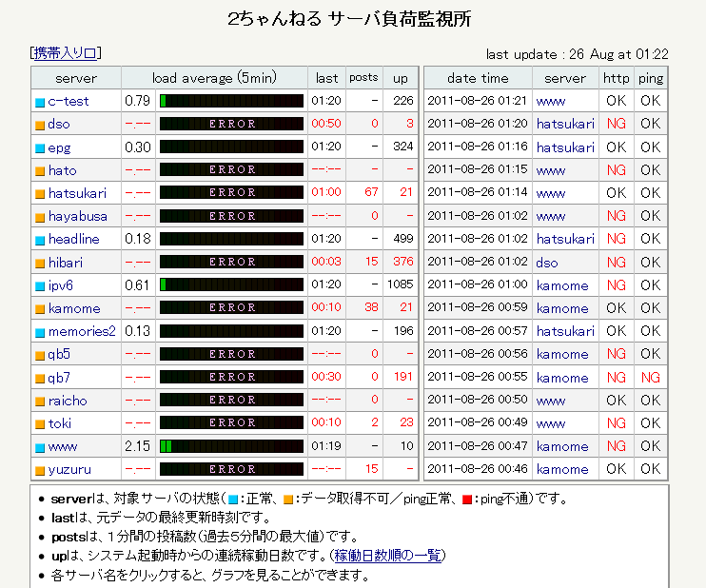Image resolution: width=706 pixels, height=588 pixels.
Task: Click the blue status icon beside www in server list
Action: click(40, 447)
